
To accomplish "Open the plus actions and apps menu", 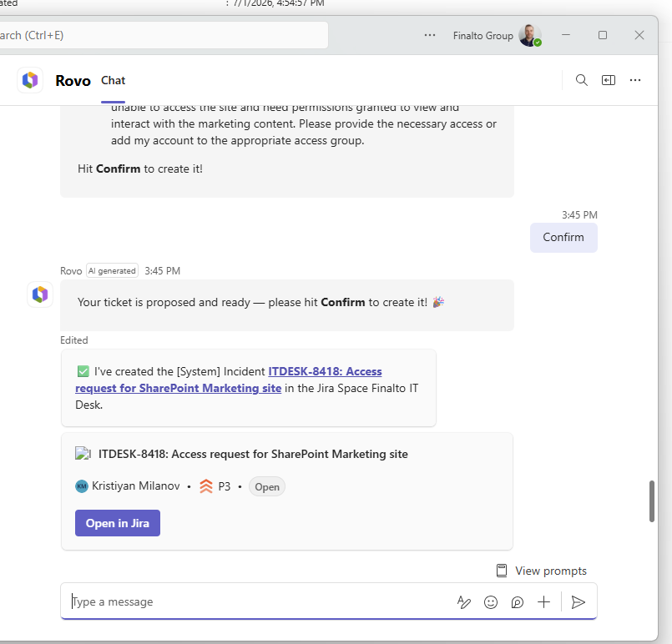I will [543, 602].
